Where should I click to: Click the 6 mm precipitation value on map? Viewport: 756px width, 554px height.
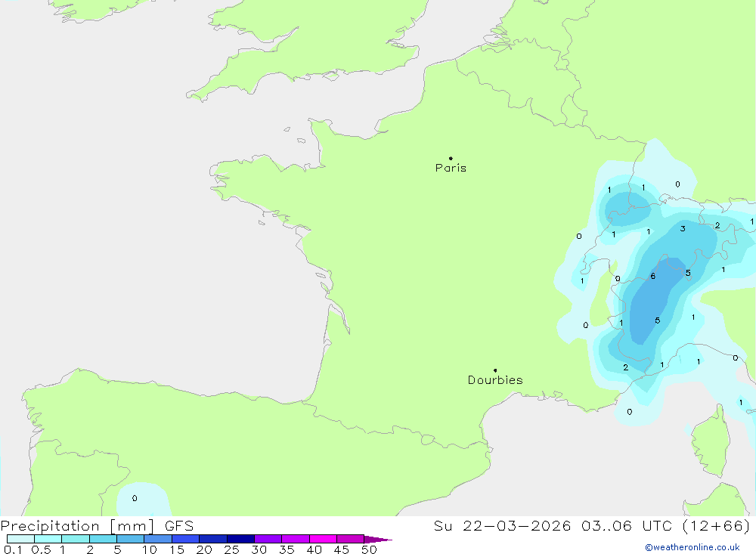(653, 277)
